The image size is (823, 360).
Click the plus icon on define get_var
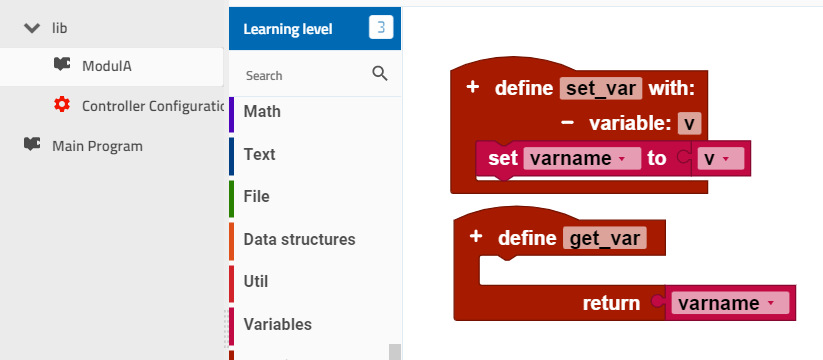click(x=476, y=237)
